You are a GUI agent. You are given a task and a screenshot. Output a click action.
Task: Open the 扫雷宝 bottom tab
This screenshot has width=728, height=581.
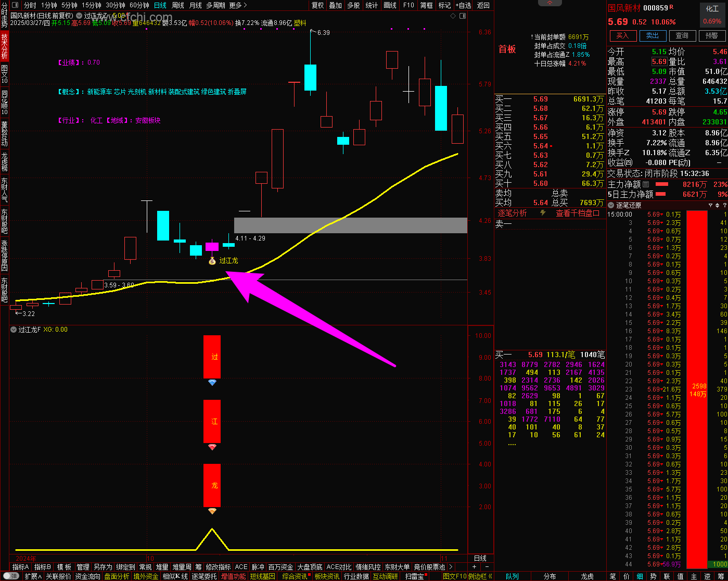pyautogui.click(x=414, y=576)
